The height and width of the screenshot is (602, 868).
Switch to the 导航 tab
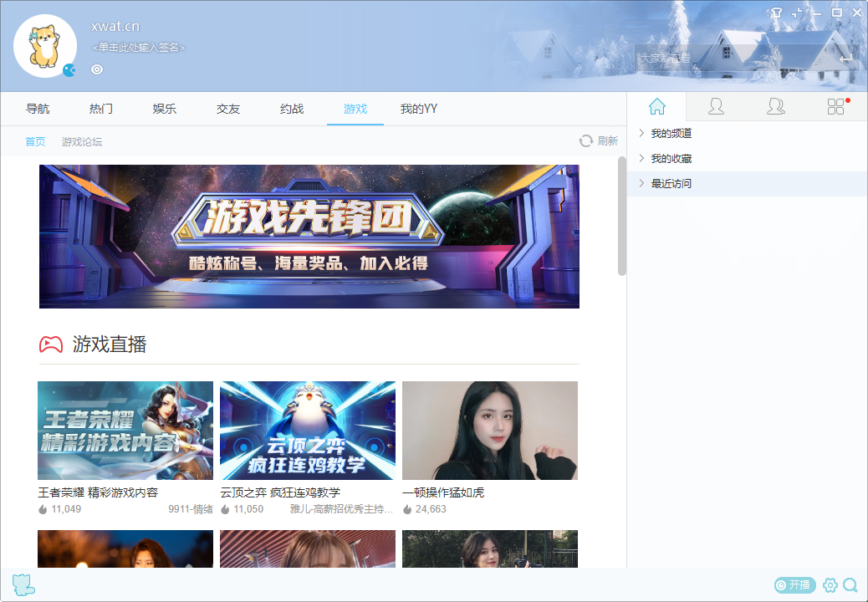pos(38,109)
